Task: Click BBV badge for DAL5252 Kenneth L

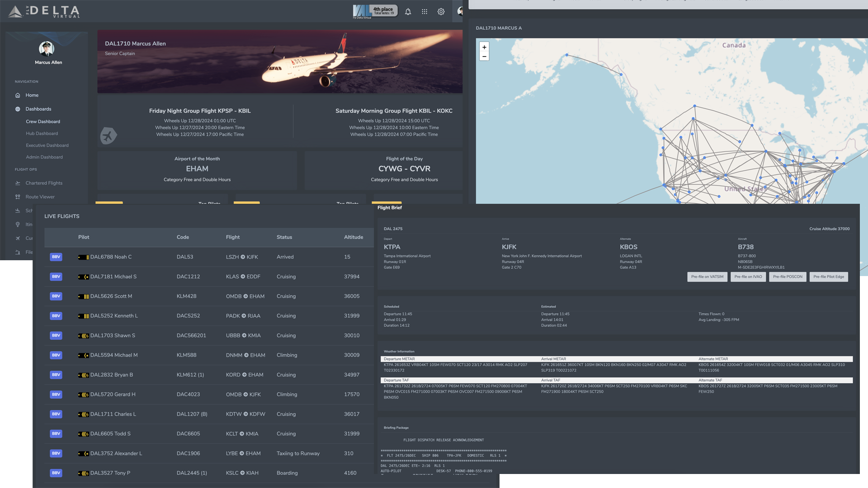Action: coord(56,316)
